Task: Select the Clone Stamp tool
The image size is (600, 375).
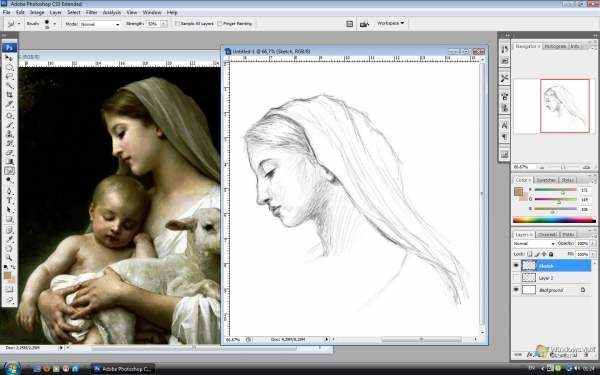Action: (x=9, y=134)
